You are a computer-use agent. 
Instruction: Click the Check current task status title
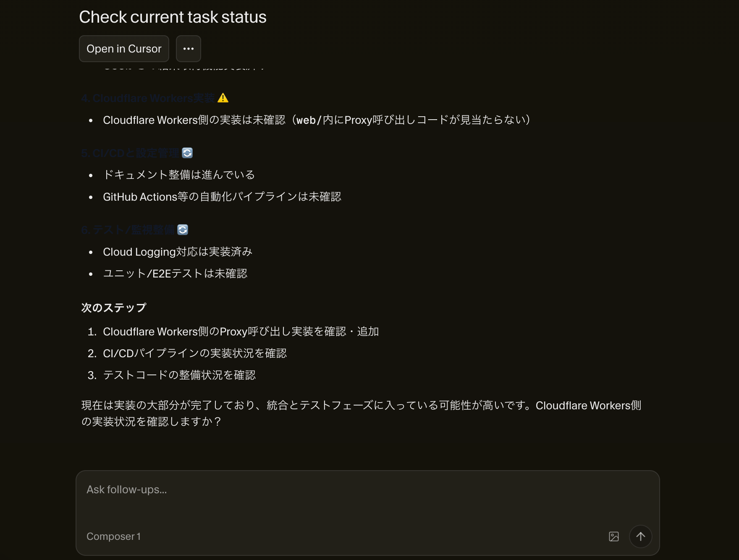pos(173,17)
